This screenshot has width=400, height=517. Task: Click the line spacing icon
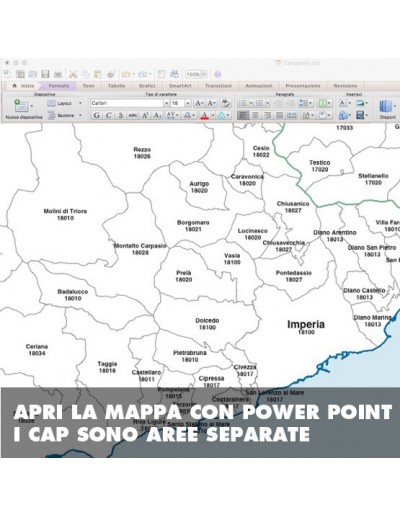pos(304,103)
